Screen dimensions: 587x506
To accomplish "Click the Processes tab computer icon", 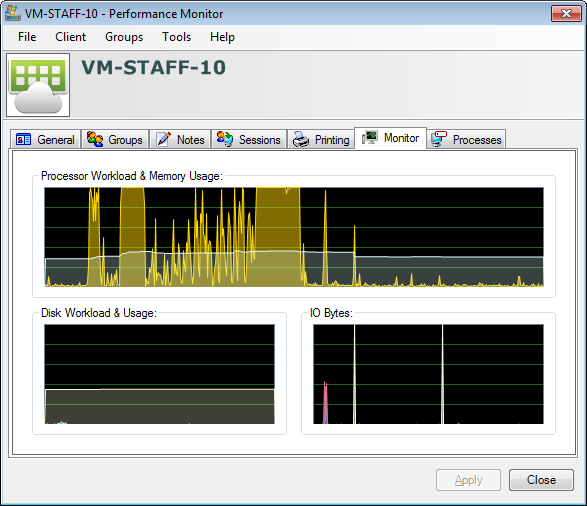I will point(439,139).
